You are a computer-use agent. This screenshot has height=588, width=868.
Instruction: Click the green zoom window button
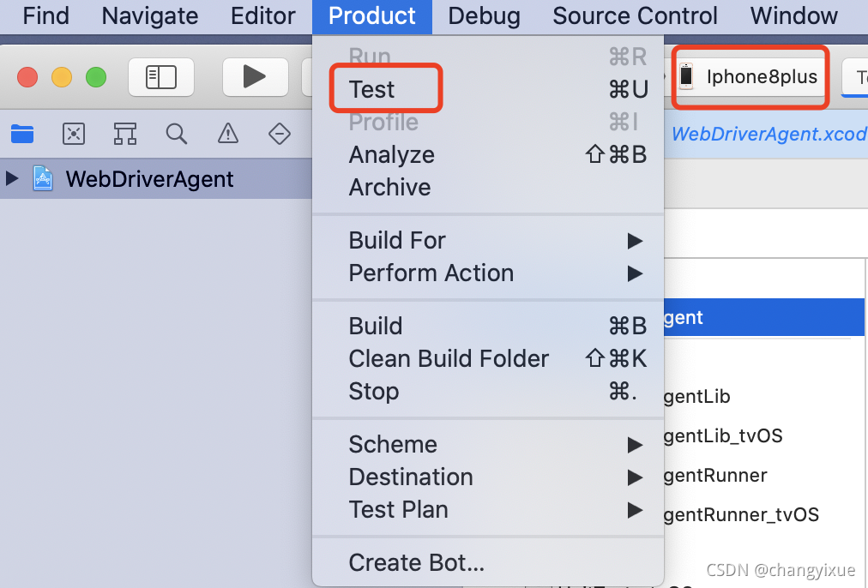[x=96, y=77]
